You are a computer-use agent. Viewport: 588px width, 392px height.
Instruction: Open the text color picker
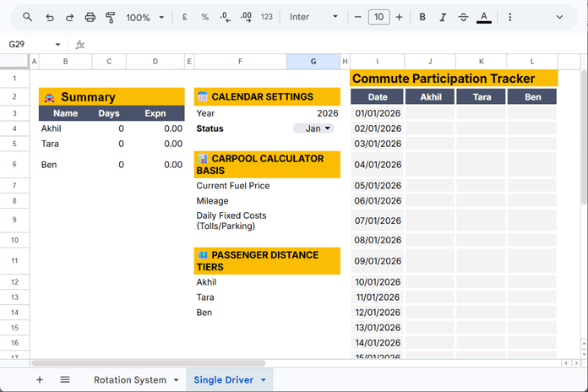click(x=484, y=17)
